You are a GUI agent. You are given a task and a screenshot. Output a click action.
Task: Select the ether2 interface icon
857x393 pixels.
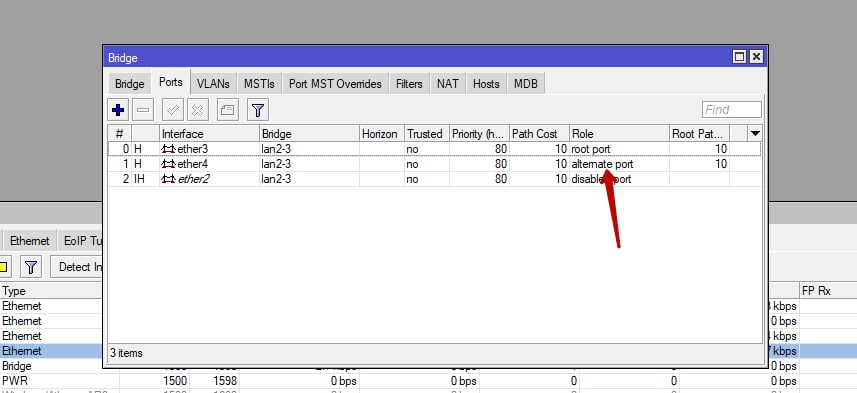pyautogui.click(x=168, y=179)
